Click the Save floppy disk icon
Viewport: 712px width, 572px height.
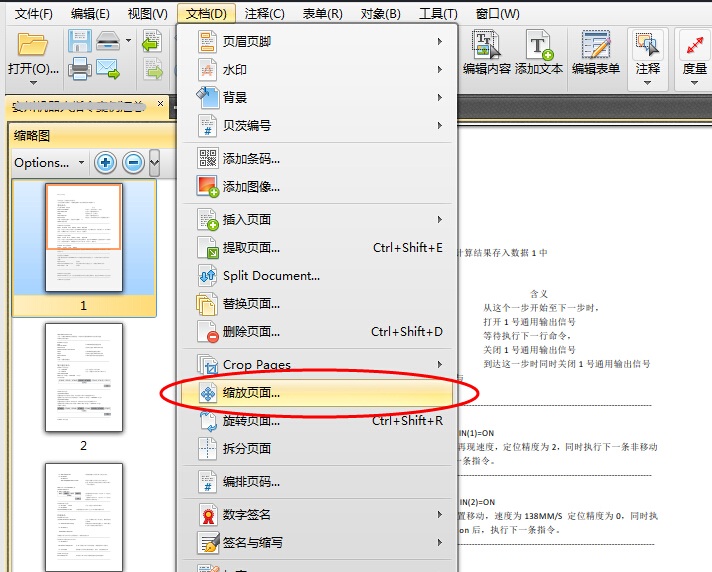click(x=79, y=41)
